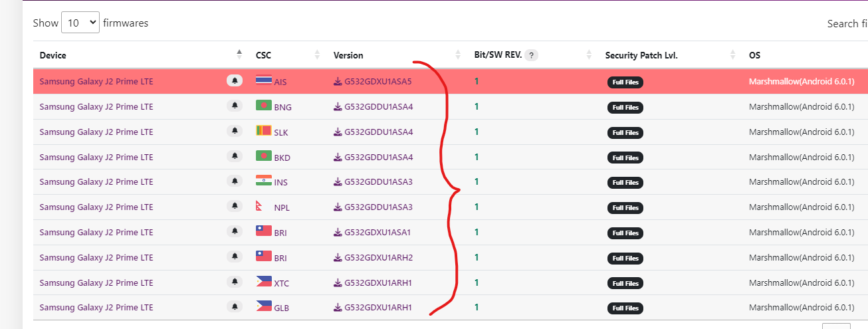
Task: Click the BRI CSC code in the G532GDXU1ASA1 row
Action: [x=280, y=233]
